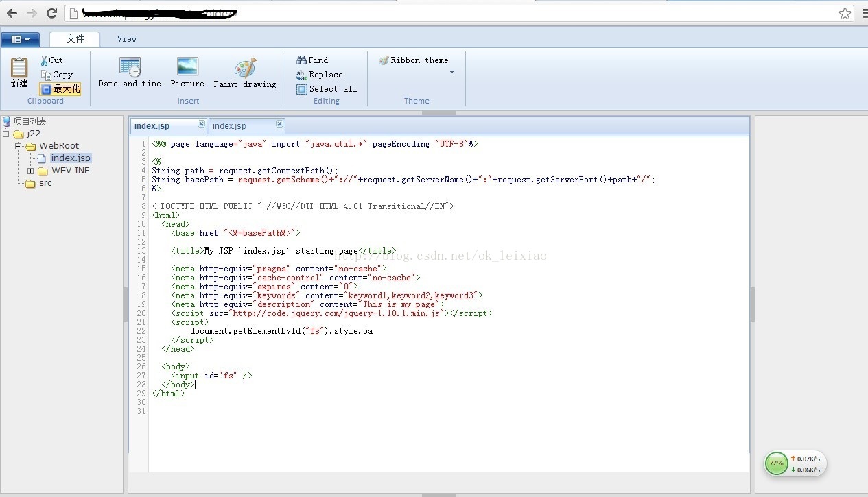Click the Select all icon

[301, 89]
